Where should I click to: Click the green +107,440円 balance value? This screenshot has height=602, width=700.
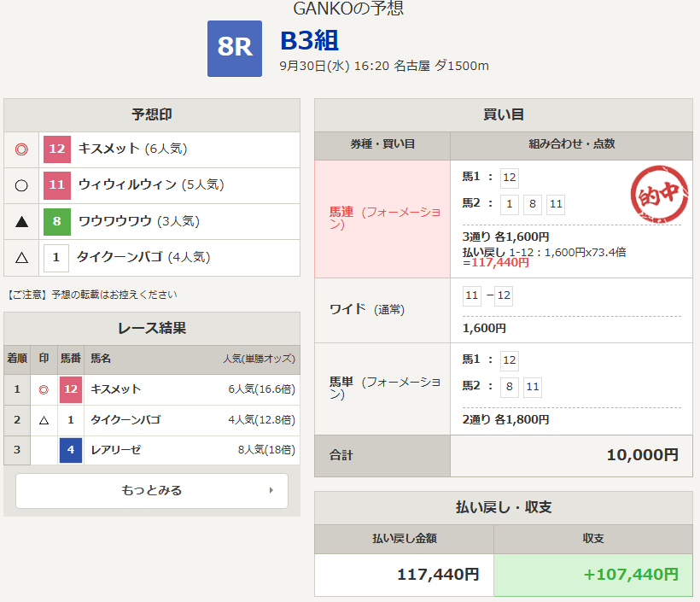tap(631, 575)
